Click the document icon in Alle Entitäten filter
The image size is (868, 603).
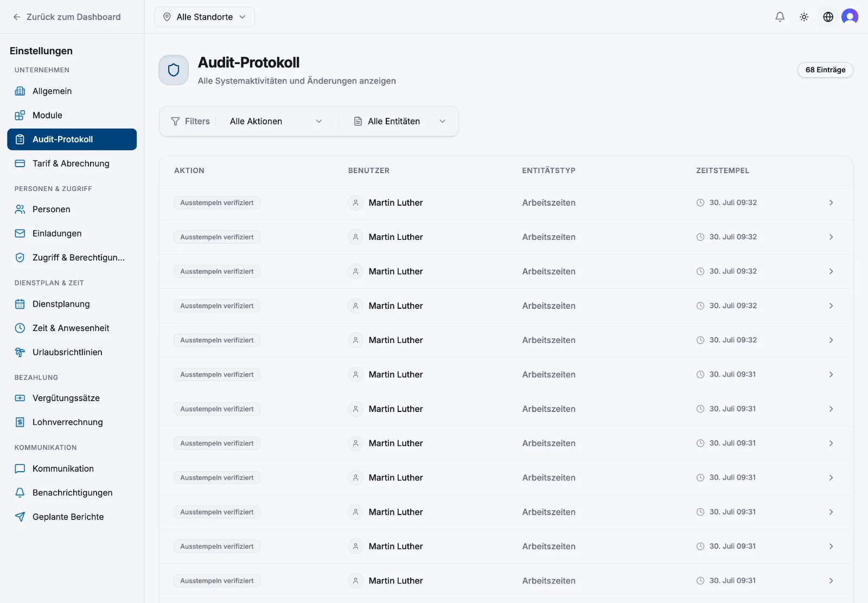click(x=358, y=122)
